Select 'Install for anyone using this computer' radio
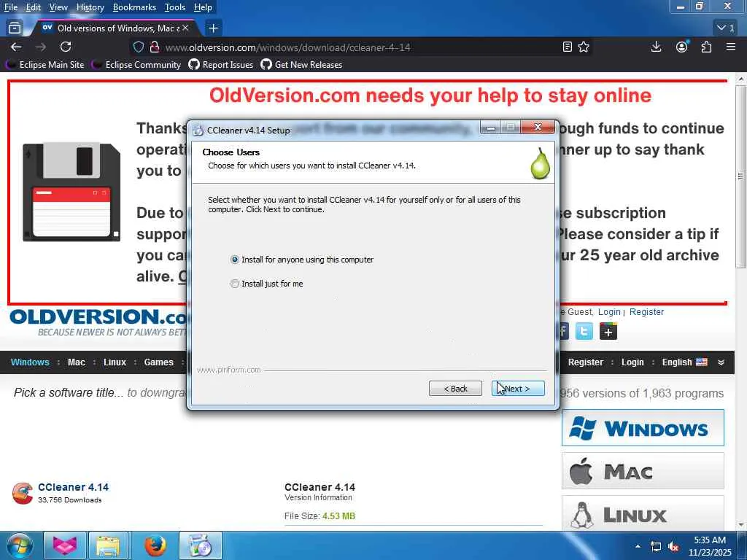This screenshot has height=560, width=747. 302,260
